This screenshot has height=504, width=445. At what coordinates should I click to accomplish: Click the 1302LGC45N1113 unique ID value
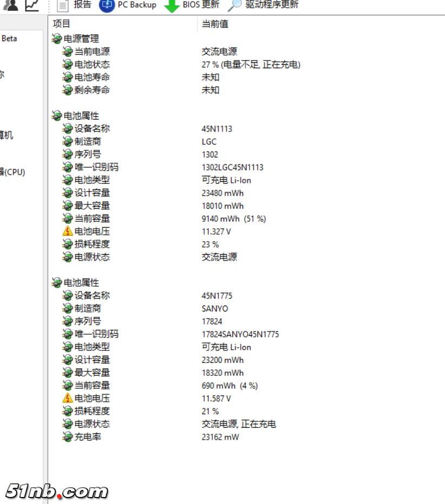(x=232, y=168)
